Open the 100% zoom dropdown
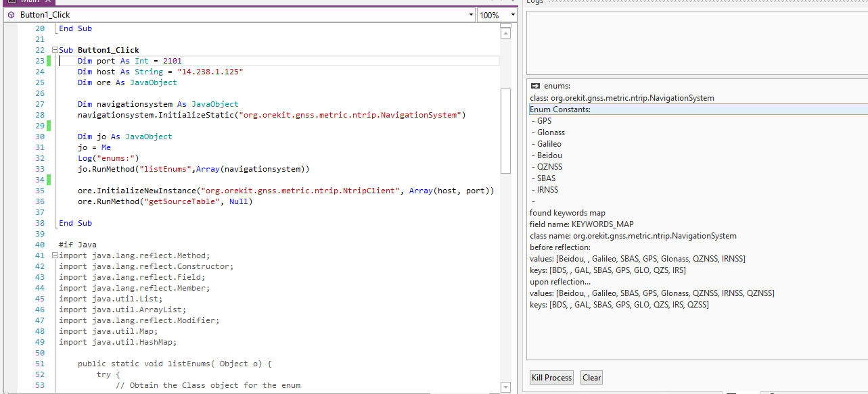The image size is (868, 394). 513,15
